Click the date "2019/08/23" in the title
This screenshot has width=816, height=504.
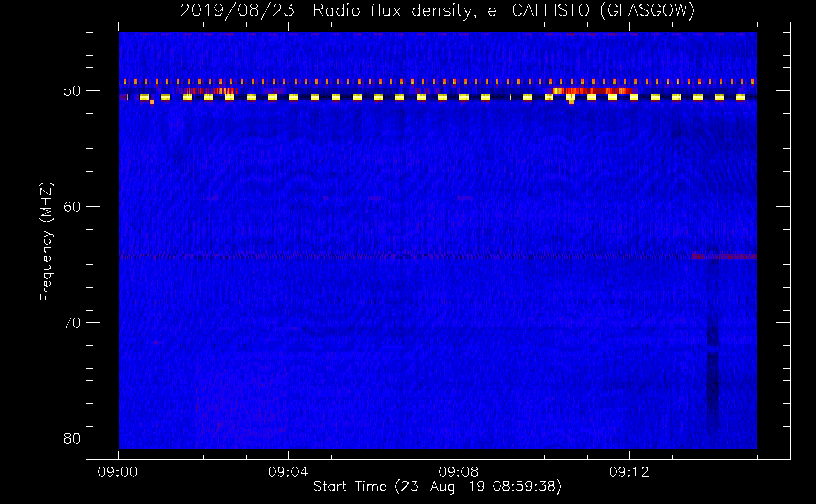(237, 10)
